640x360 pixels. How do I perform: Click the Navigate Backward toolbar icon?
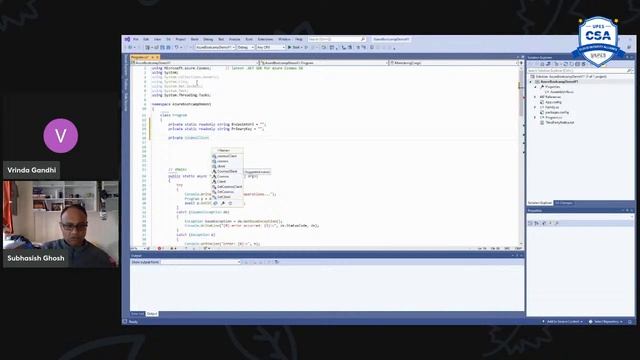(x=130, y=47)
